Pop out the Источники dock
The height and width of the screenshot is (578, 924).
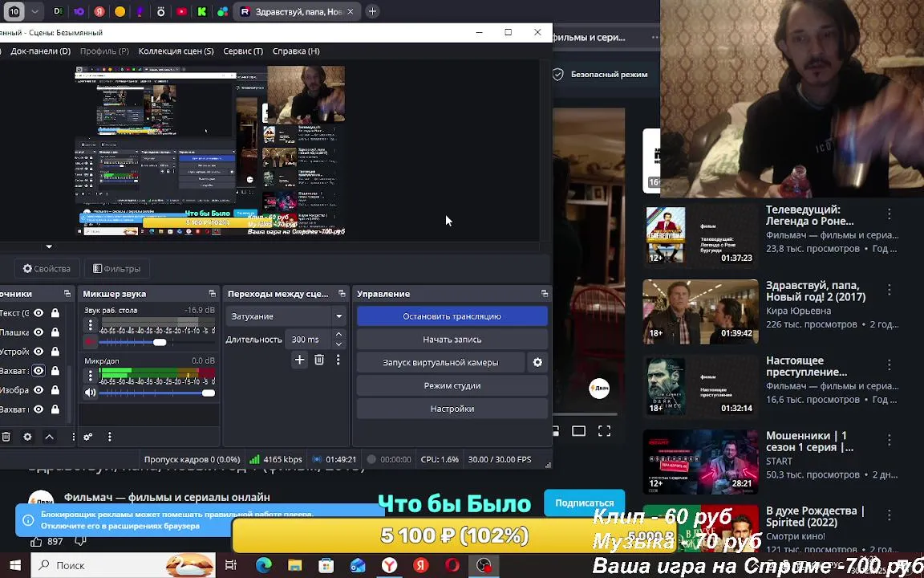point(67,294)
